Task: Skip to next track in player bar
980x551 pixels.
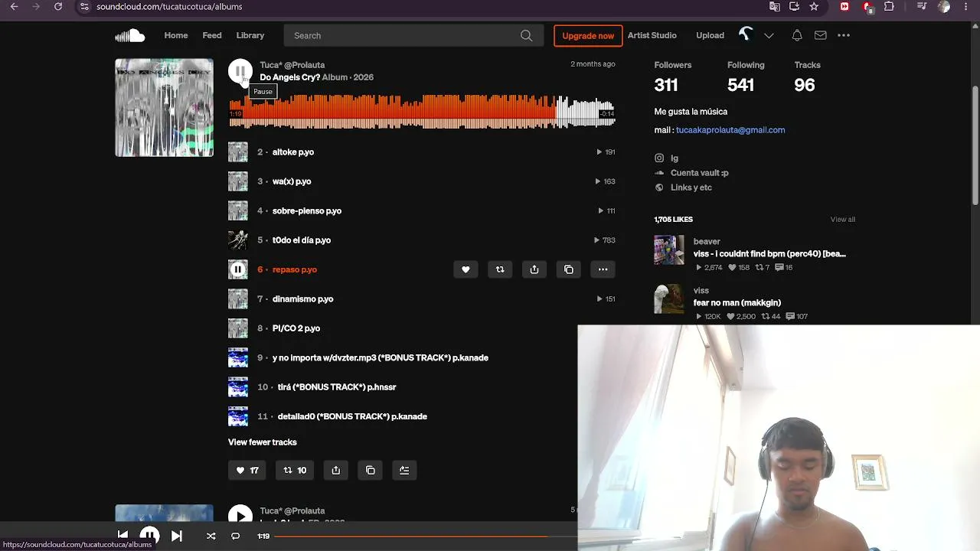Action: click(176, 536)
